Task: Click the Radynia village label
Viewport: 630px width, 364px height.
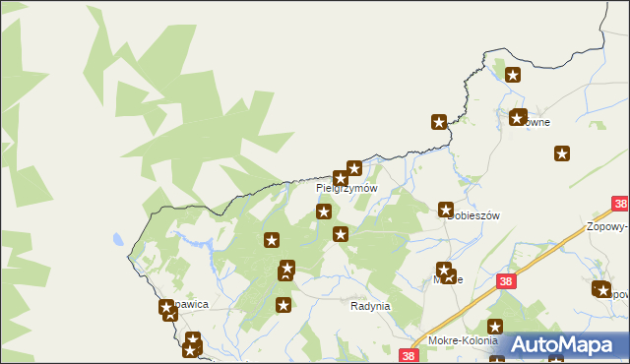Action: [370, 306]
